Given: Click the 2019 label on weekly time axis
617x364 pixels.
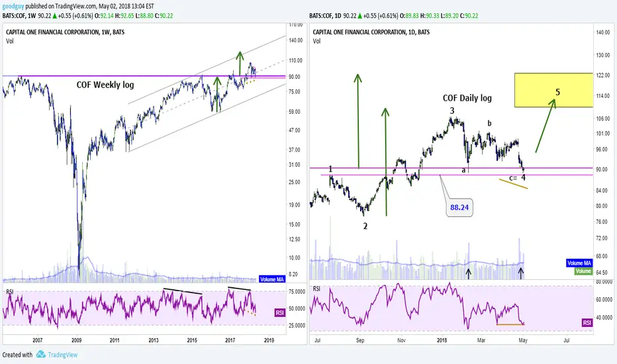Looking at the screenshot, I should pyautogui.click(x=269, y=340).
